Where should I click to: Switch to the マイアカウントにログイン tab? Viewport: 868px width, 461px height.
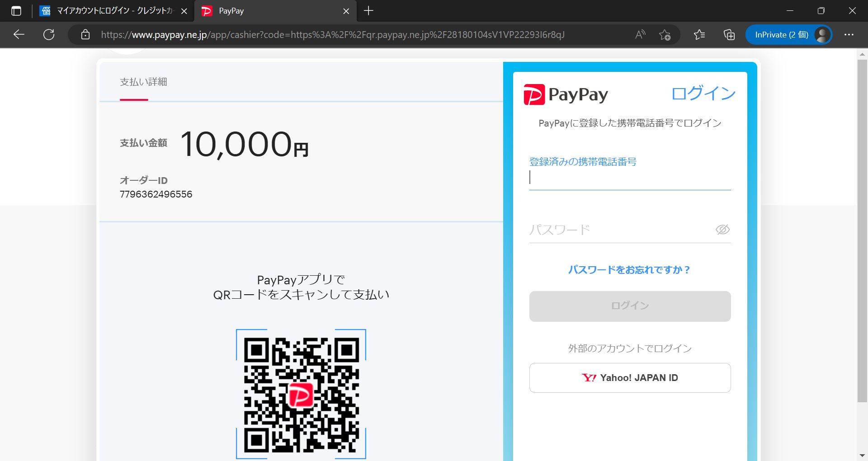tap(113, 11)
